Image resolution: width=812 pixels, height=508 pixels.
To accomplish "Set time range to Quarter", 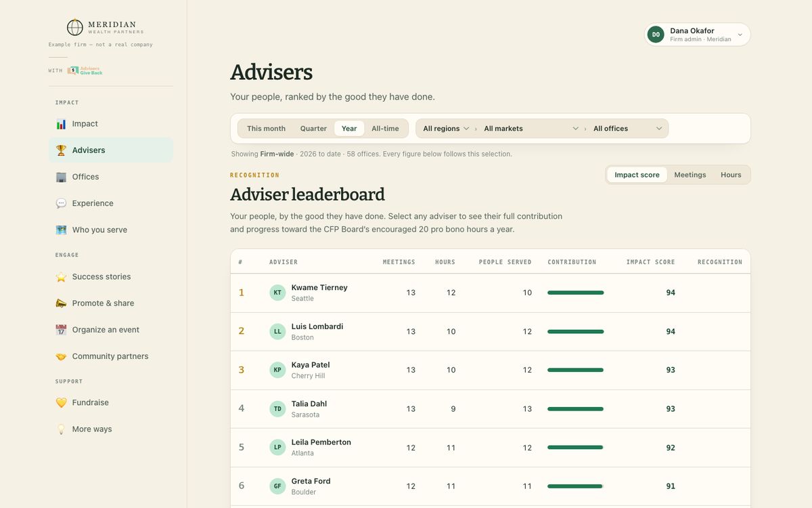I will coord(313,129).
